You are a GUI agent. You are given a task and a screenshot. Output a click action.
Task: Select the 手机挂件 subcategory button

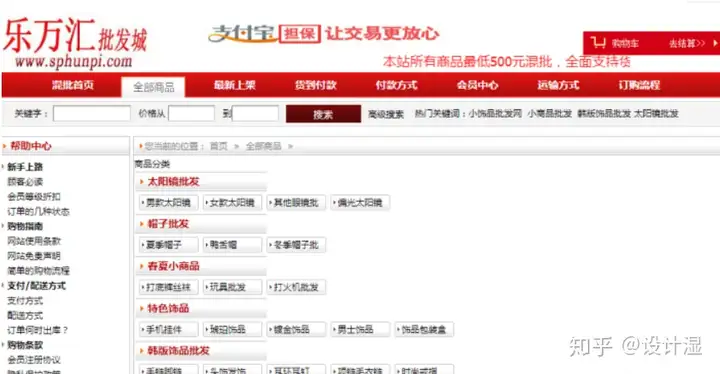pyautogui.click(x=169, y=329)
